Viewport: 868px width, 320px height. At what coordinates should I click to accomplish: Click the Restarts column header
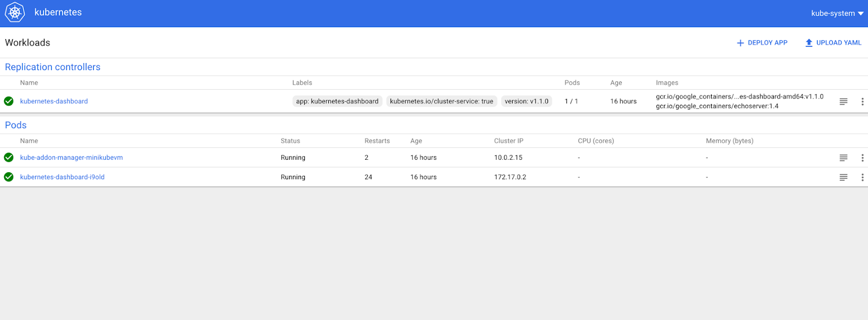377,141
